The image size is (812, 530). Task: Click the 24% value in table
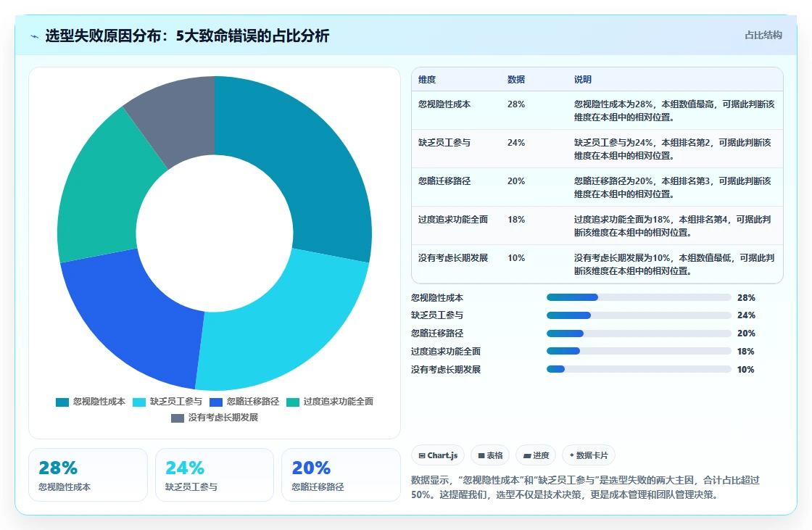tap(516, 143)
